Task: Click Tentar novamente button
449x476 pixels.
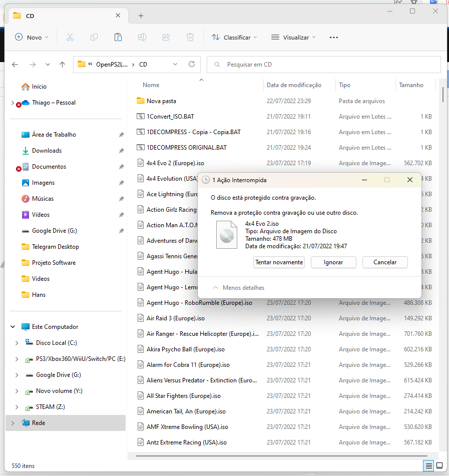Action: tap(279, 262)
